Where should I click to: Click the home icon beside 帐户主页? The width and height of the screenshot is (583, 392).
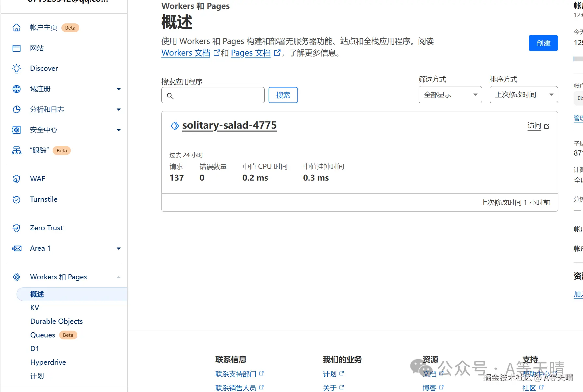(x=17, y=28)
